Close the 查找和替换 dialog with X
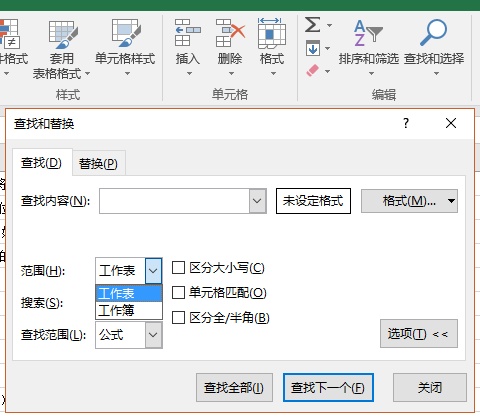The width and height of the screenshot is (480, 417). pos(451,123)
